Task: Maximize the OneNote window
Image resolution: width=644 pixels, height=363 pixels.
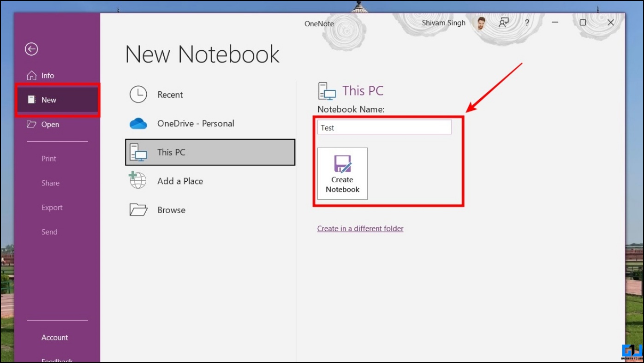Action: tap(583, 23)
